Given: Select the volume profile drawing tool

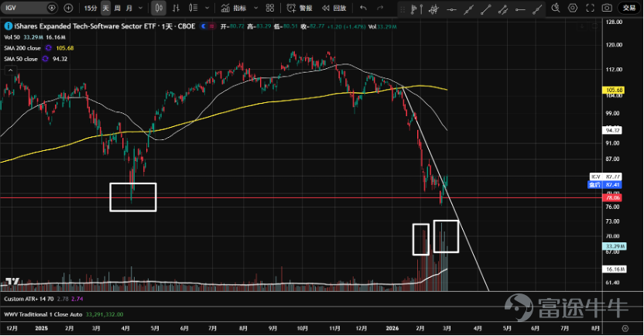Looking at the screenshot, I should (x=416, y=9).
